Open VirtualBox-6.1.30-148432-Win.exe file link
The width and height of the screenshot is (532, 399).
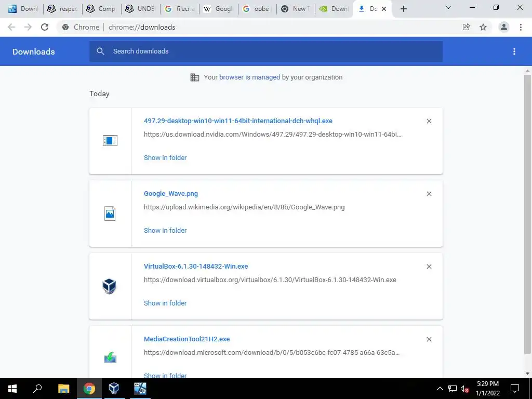[x=196, y=267]
